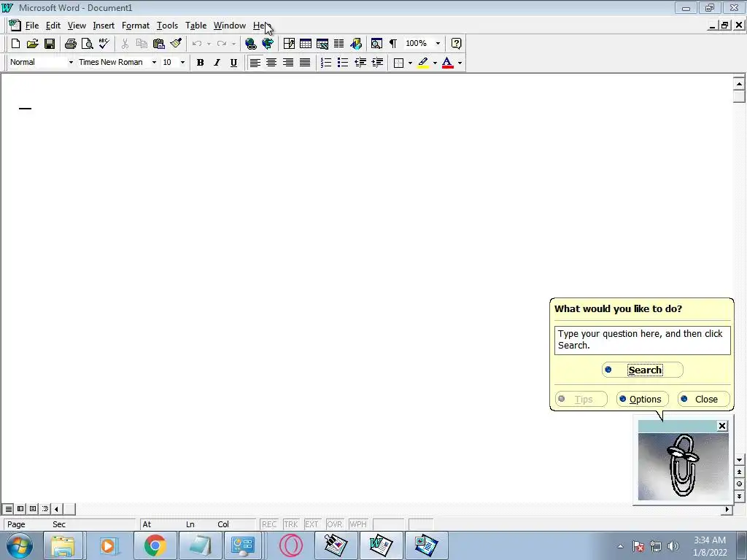Decrease paragraph indent
This screenshot has width=747, height=560.
click(360, 63)
